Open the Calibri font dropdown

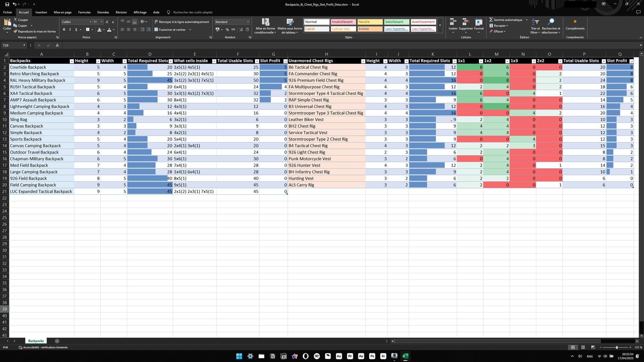click(x=90, y=22)
